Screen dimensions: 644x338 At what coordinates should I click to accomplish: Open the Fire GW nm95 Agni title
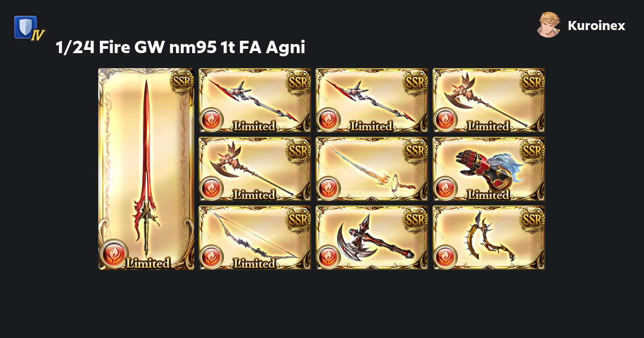(x=181, y=48)
